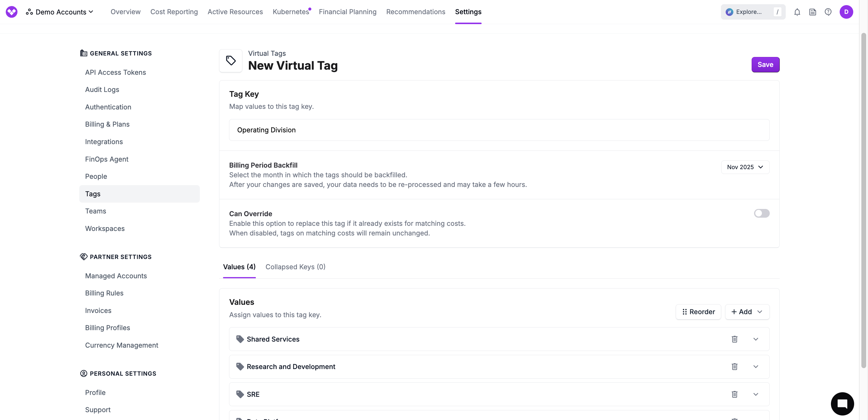Click the Reorder button

tap(698, 312)
